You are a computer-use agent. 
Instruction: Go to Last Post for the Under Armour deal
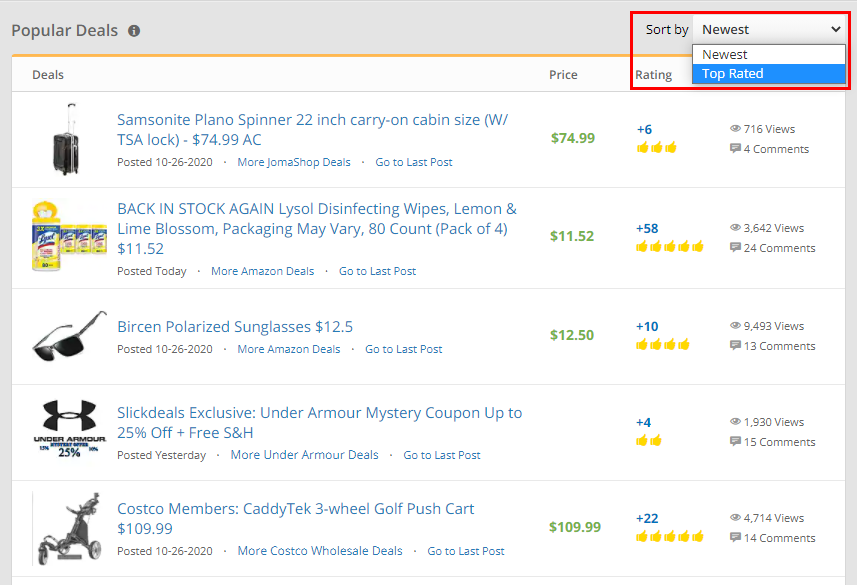coord(442,455)
